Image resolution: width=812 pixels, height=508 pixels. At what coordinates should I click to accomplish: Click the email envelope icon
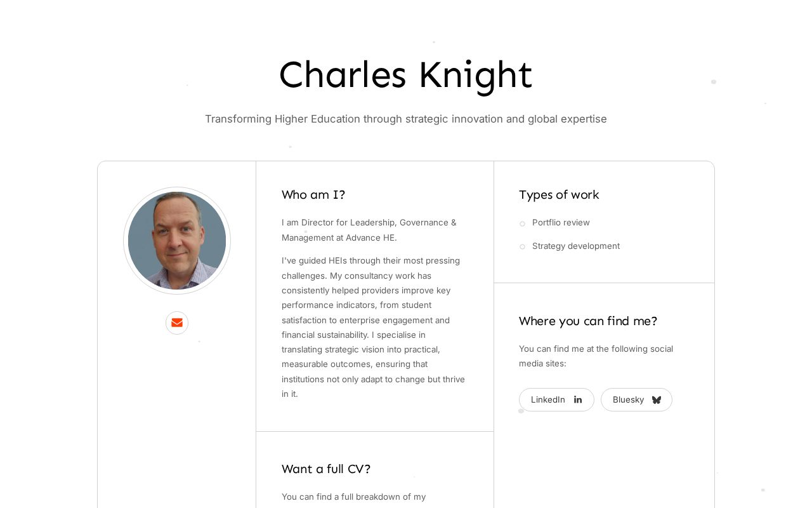point(177,323)
